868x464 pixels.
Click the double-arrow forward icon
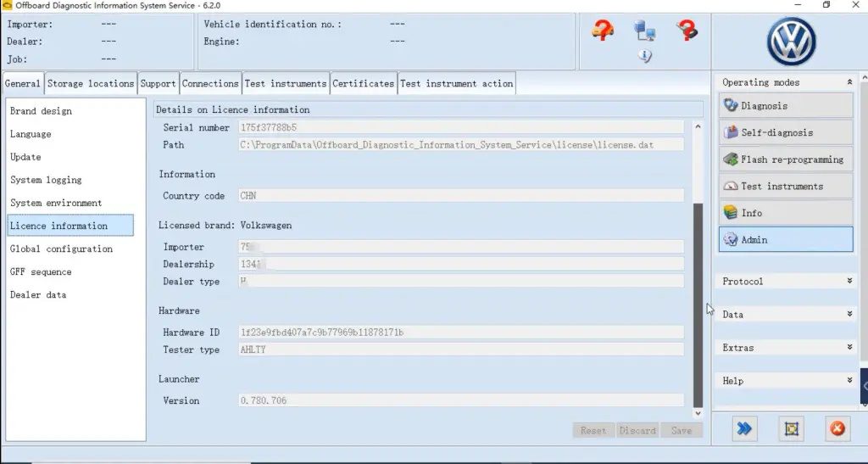coord(744,428)
